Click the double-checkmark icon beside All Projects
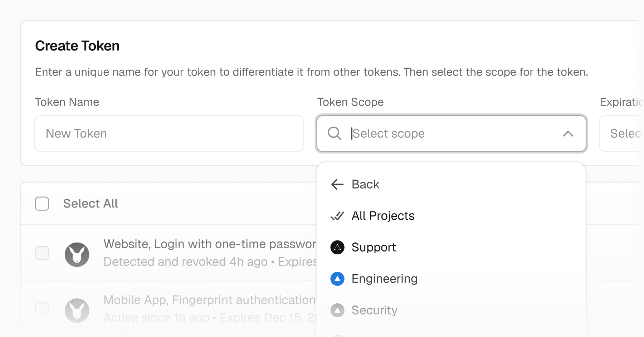The width and height of the screenshot is (644, 337). coord(337,216)
